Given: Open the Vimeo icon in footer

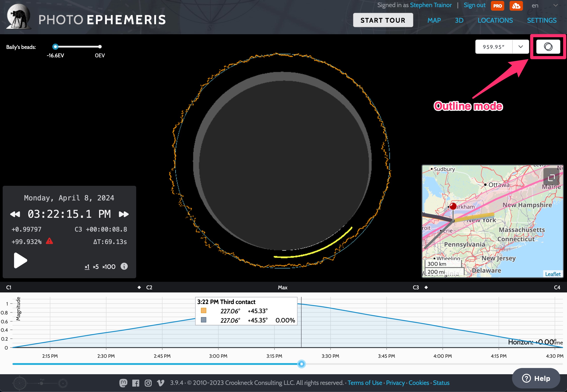Looking at the screenshot, I should 160,383.
